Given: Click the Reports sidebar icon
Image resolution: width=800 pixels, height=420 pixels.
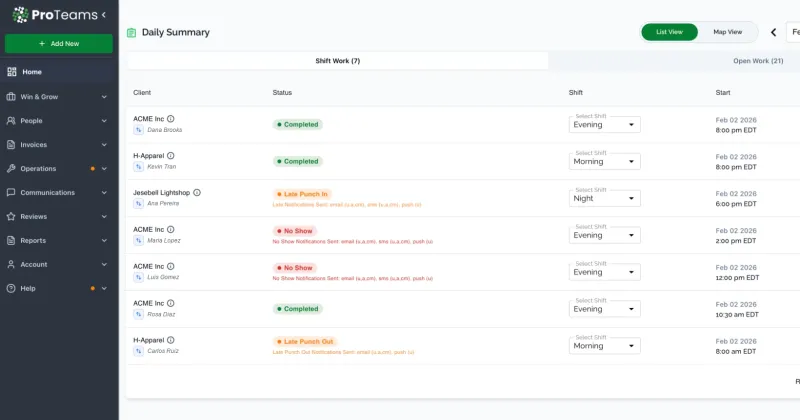Looking at the screenshot, I should [x=11, y=240].
